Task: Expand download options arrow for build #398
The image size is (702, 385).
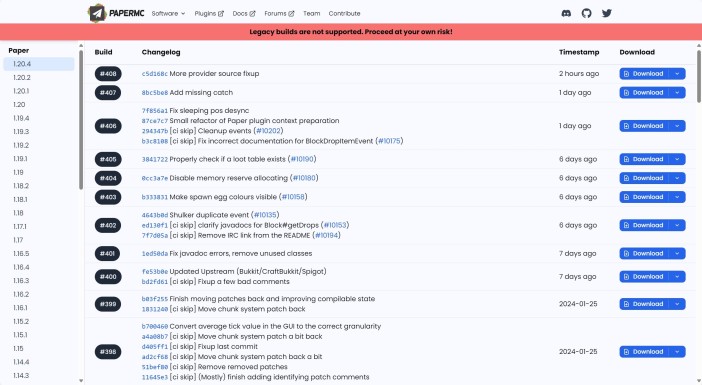Action: (x=677, y=352)
